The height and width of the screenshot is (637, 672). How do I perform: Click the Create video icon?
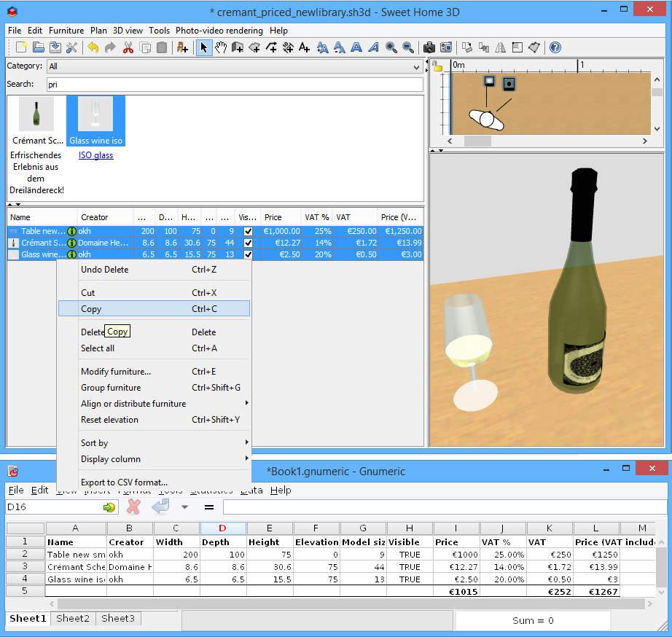tap(446, 47)
